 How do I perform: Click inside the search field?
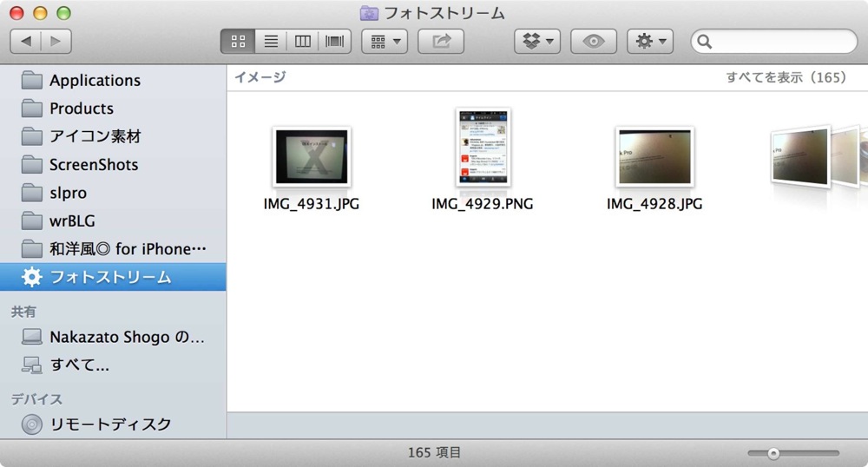tap(774, 42)
